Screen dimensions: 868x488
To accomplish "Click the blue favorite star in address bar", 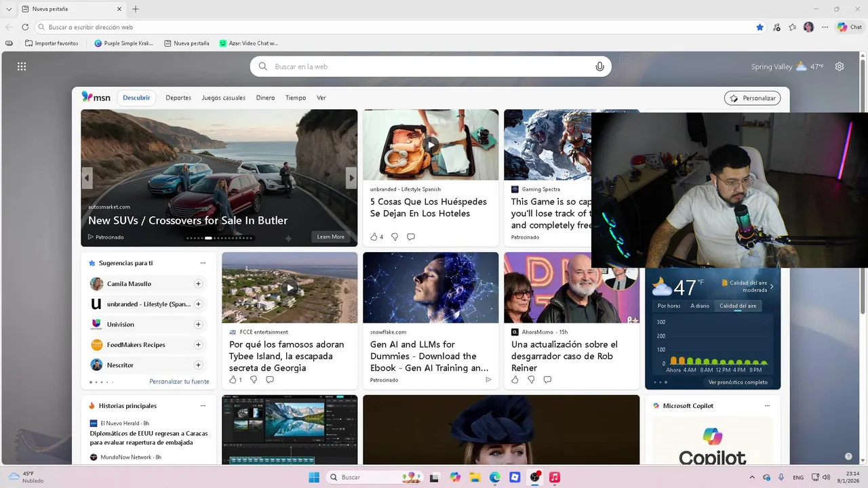I will (x=760, y=27).
